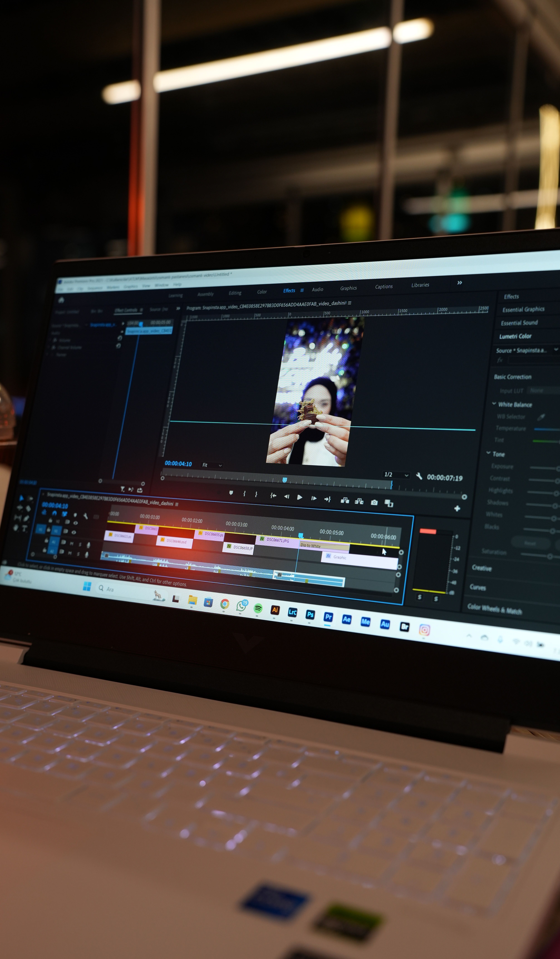Select the Track Select Forward tool
The image size is (560, 959).
[30, 499]
